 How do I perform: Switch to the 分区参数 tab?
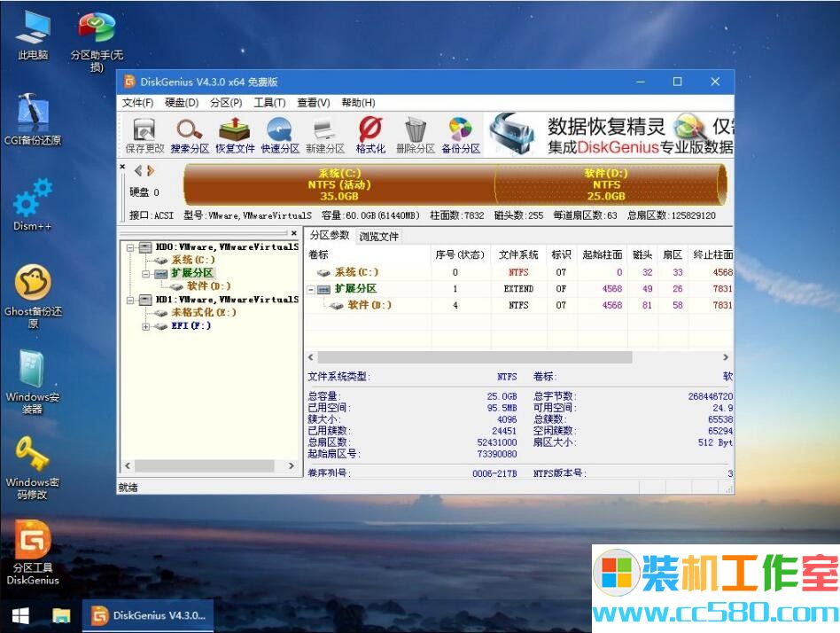(329, 235)
